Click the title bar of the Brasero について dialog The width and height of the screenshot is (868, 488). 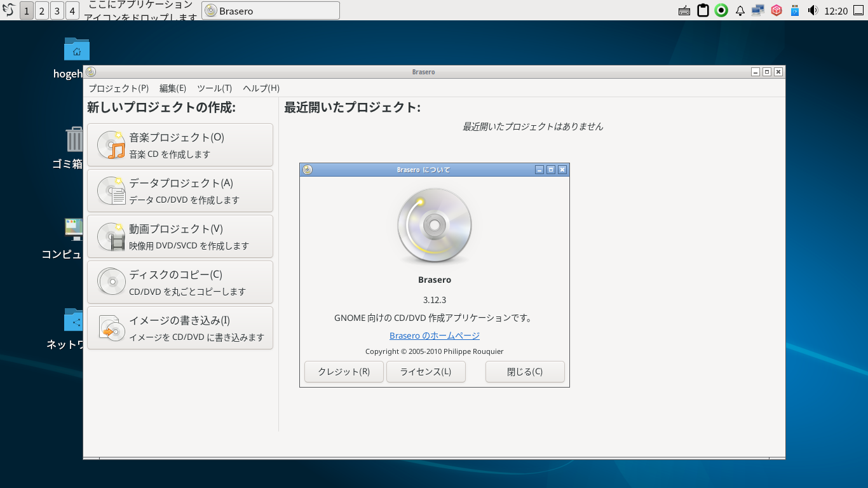click(423, 170)
